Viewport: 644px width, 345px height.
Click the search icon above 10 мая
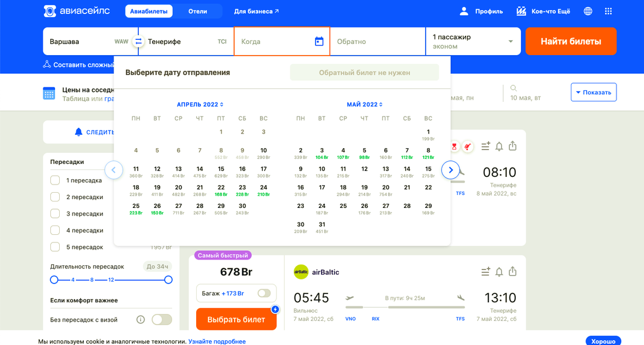513,88
